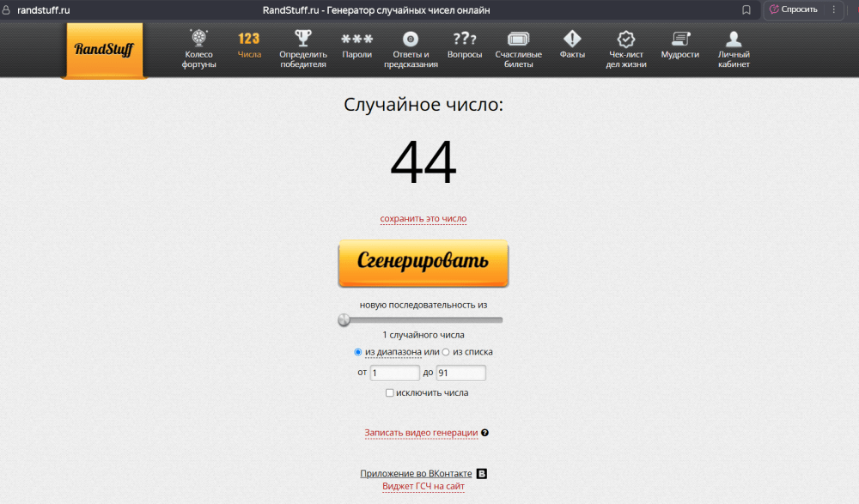
Task: Open Личный кабинет user icon
Action: coord(734,39)
